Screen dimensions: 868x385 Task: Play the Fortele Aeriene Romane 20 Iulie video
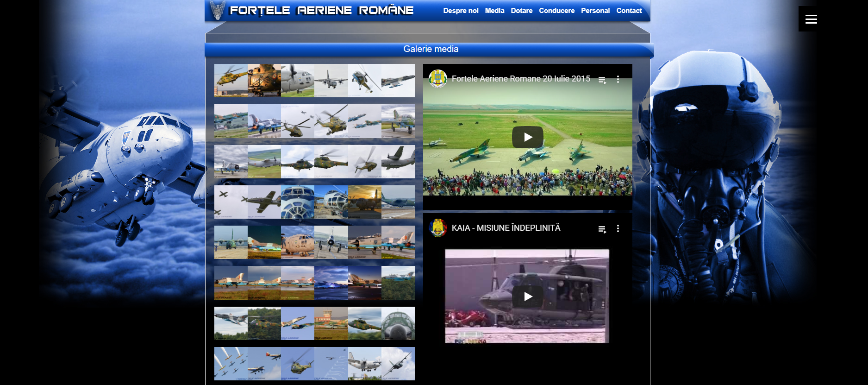point(528,137)
